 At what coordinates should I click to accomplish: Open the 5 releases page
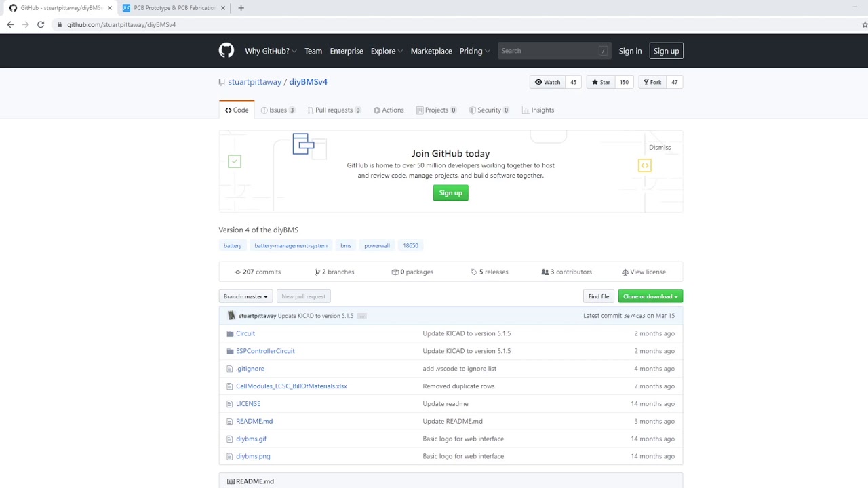[490, 272]
